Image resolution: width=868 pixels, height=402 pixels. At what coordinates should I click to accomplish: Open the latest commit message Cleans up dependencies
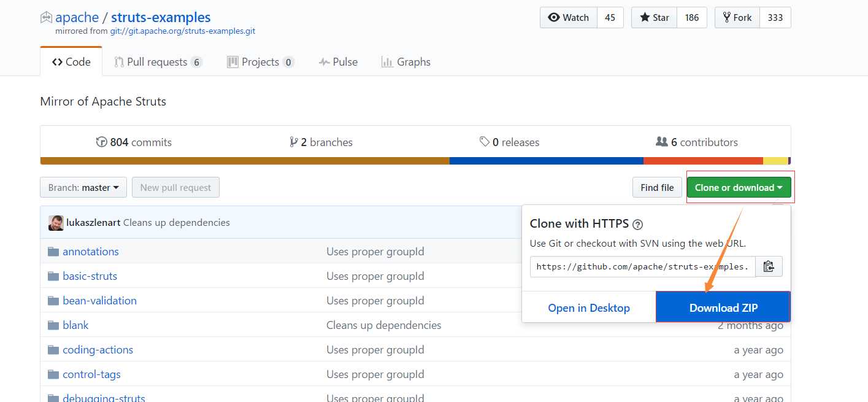click(x=177, y=222)
